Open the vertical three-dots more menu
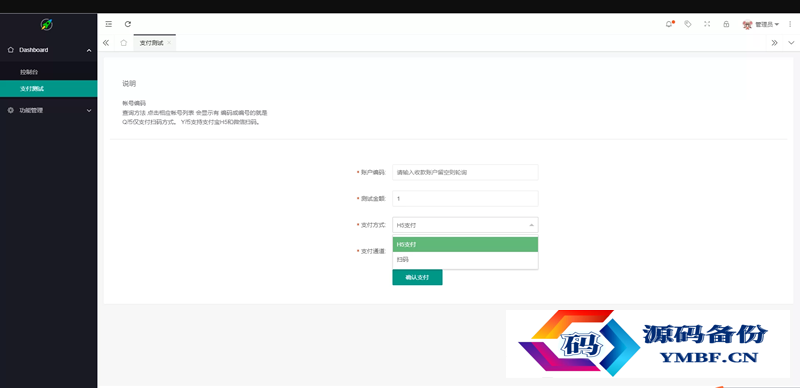 (790, 24)
